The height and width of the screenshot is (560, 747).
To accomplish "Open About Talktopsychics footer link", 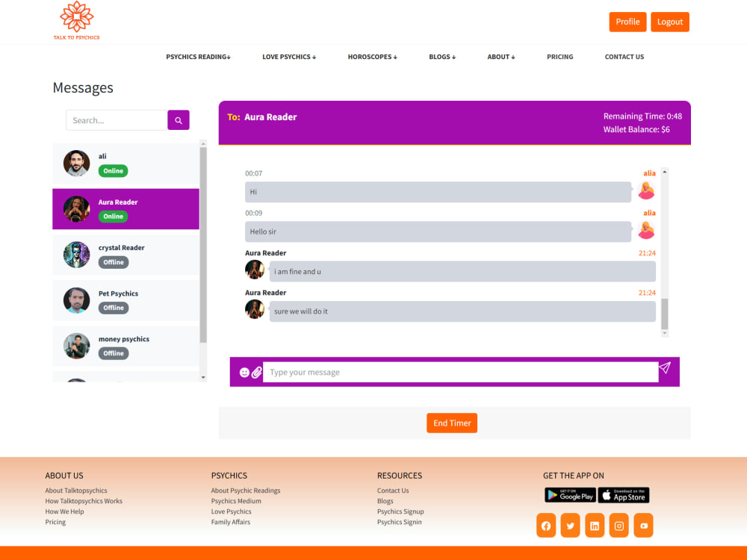I will (76, 491).
